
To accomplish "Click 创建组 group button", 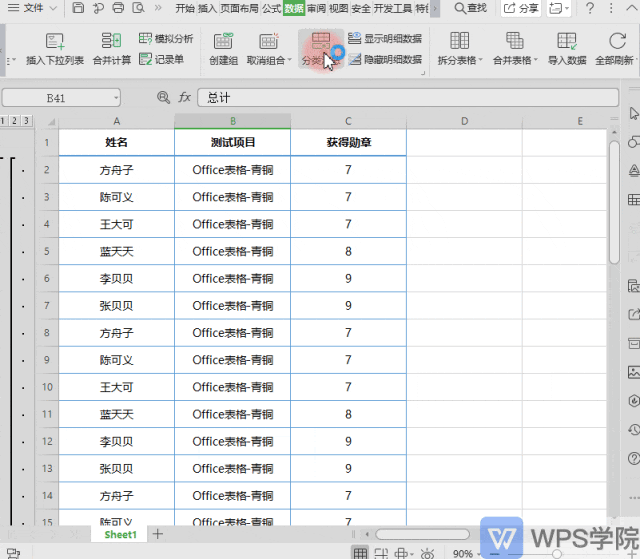I will (x=223, y=49).
